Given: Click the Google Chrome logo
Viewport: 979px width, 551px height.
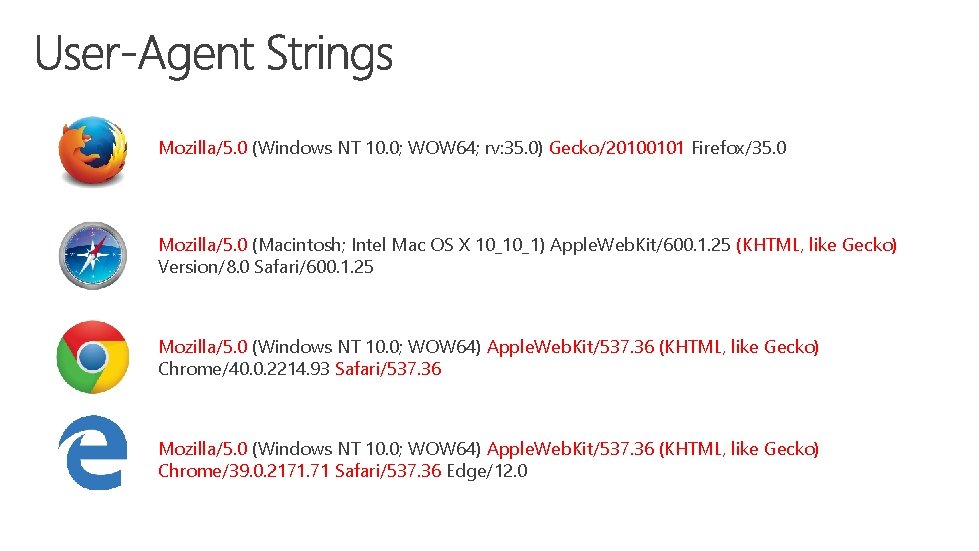Looking at the screenshot, I should (92, 357).
